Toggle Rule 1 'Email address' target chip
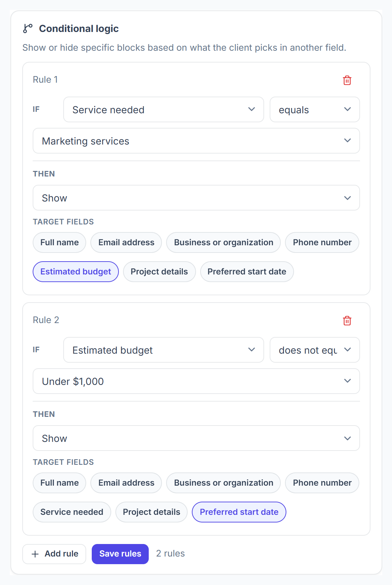The image size is (392, 585). [126, 242]
